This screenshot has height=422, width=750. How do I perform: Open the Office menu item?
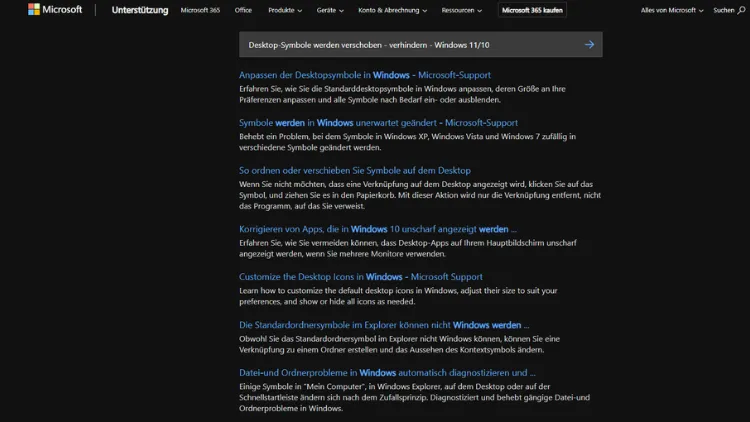pyautogui.click(x=243, y=10)
